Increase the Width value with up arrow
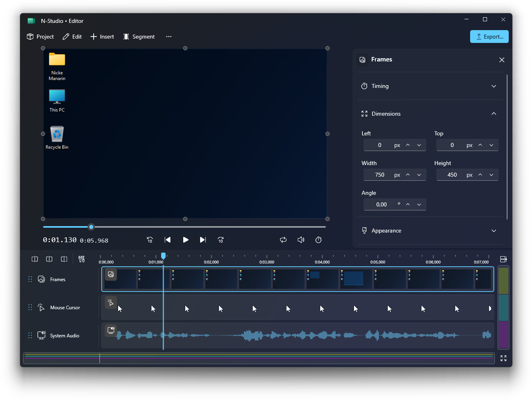The width and height of the screenshot is (532, 400). coord(408,175)
